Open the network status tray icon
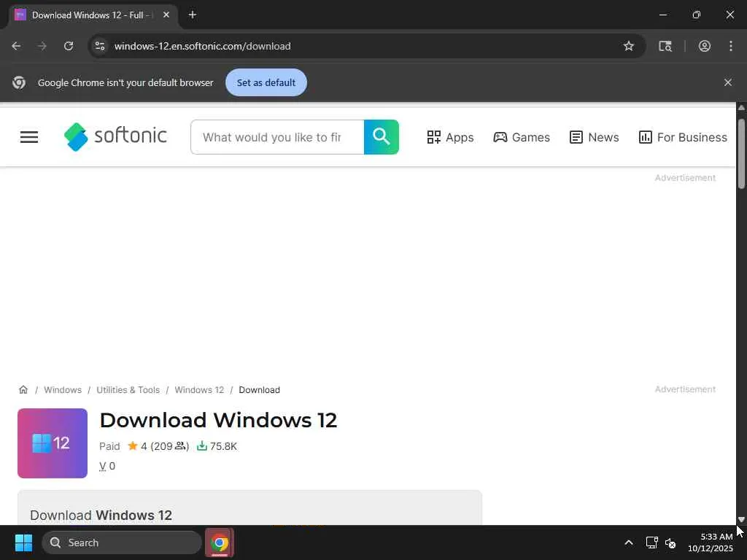Viewport: 747px width, 560px height. (x=651, y=542)
